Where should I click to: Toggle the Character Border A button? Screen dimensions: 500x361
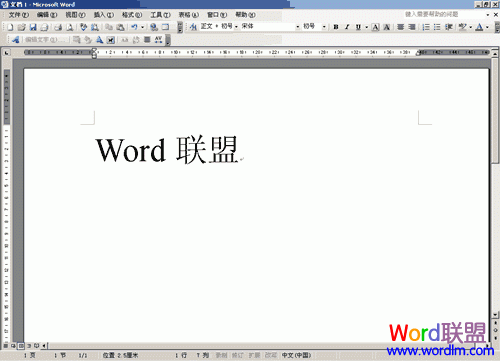pos(375,27)
